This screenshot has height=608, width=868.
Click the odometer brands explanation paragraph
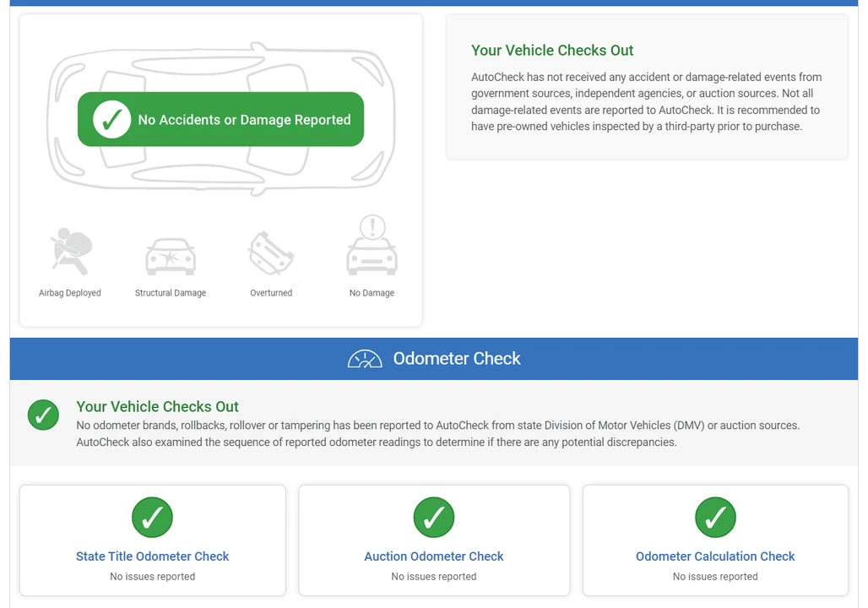[x=438, y=433]
